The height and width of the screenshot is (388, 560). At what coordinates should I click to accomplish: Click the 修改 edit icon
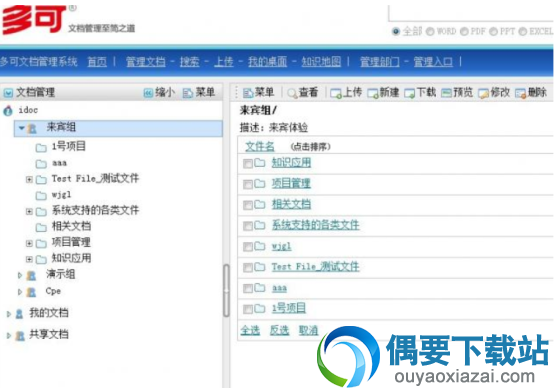[x=484, y=93]
